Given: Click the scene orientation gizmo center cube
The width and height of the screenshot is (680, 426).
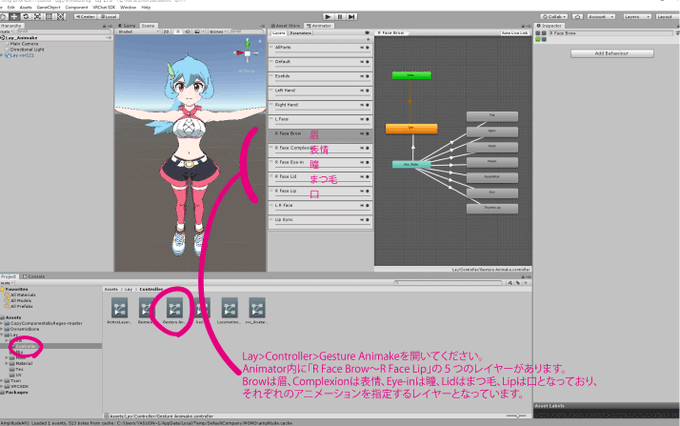Looking at the screenshot, I should [x=247, y=53].
